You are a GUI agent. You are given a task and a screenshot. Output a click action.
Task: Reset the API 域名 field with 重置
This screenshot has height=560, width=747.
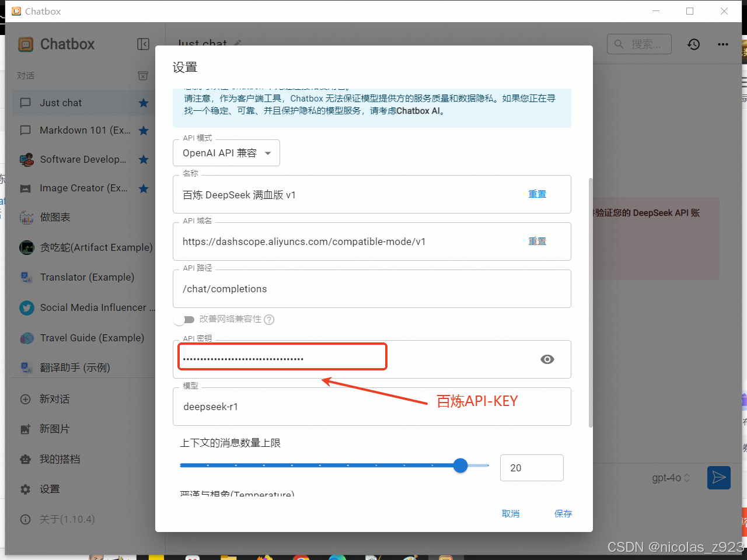pos(537,242)
